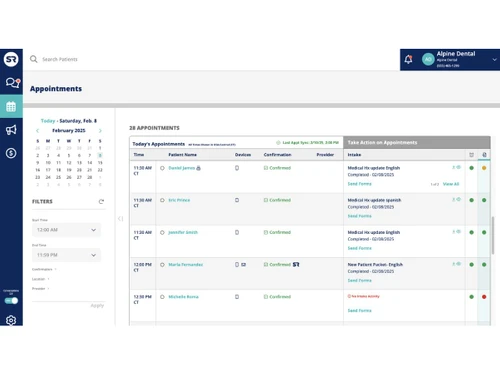Viewport: 500px width, 375px height.
Task: Open the appointments calendar icon in sidebar
Action: 11,107
